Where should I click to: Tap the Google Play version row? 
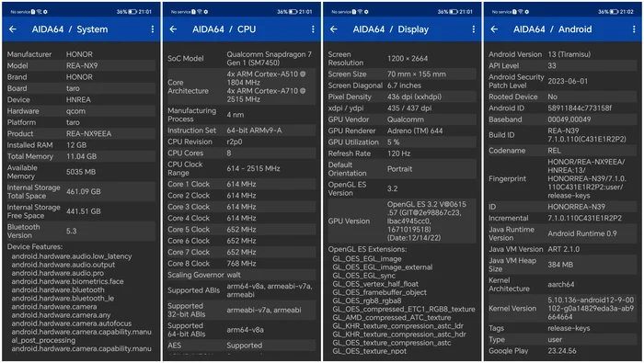[x=562, y=351]
